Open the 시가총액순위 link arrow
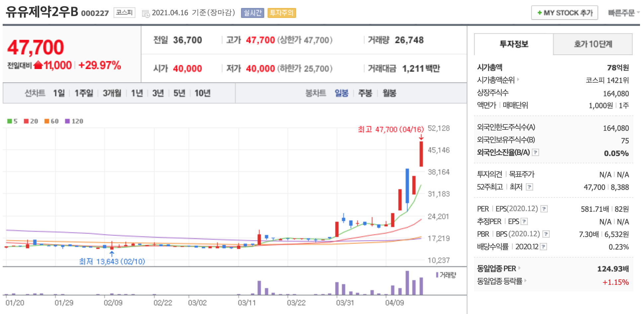 click(518, 80)
